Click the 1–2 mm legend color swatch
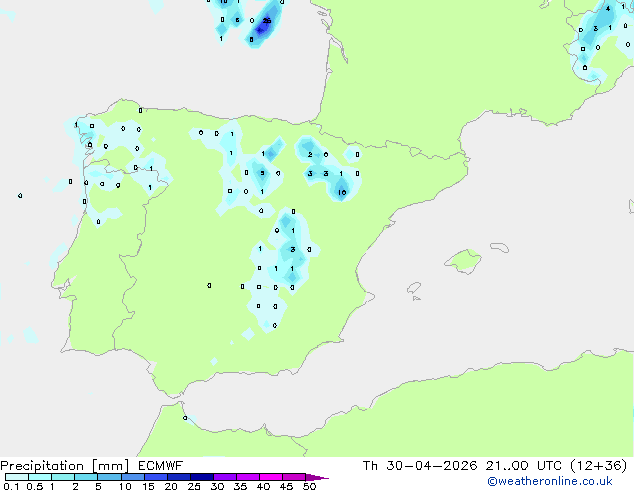The height and width of the screenshot is (490, 634). (63, 477)
